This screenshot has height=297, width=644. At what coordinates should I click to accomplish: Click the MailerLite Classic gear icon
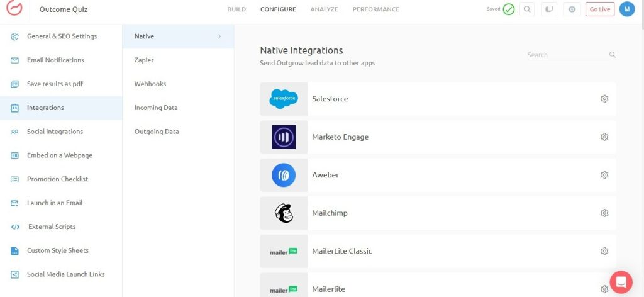click(x=604, y=251)
